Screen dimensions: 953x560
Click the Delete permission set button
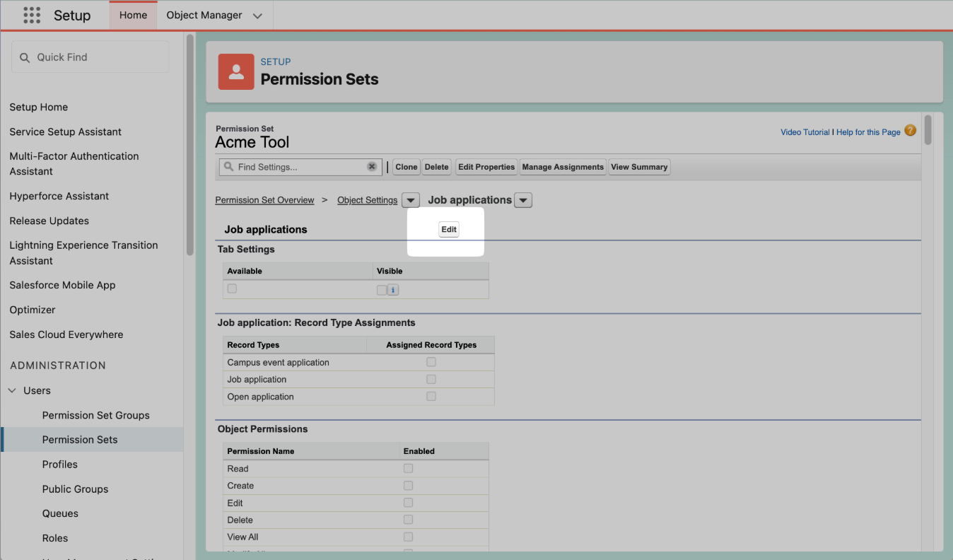(437, 167)
